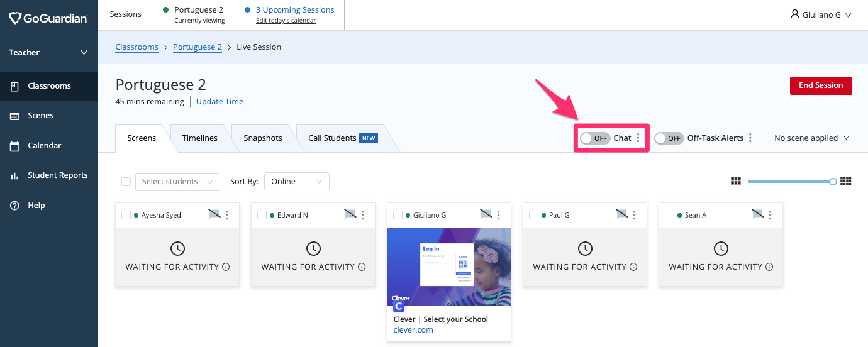Open the Snapshots tab
868x347 pixels.
(262, 138)
